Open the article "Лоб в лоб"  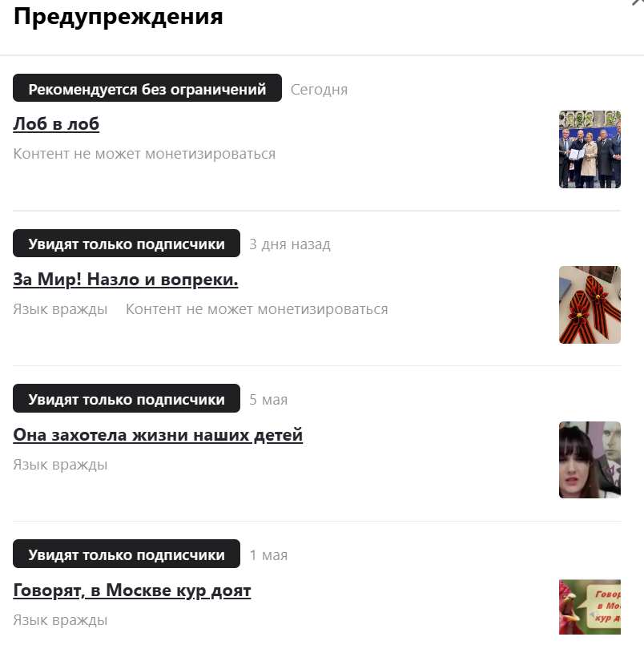(x=56, y=123)
